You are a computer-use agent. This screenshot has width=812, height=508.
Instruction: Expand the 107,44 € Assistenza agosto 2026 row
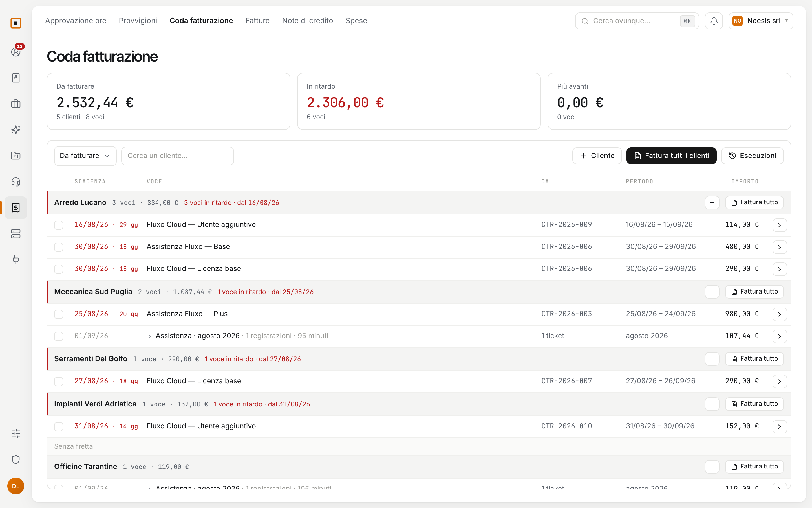click(150, 336)
